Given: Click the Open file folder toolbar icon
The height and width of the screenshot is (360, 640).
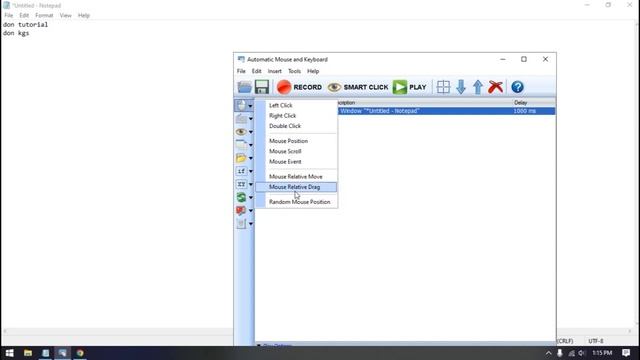Looking at the screenshot, I should coord(244,87).
